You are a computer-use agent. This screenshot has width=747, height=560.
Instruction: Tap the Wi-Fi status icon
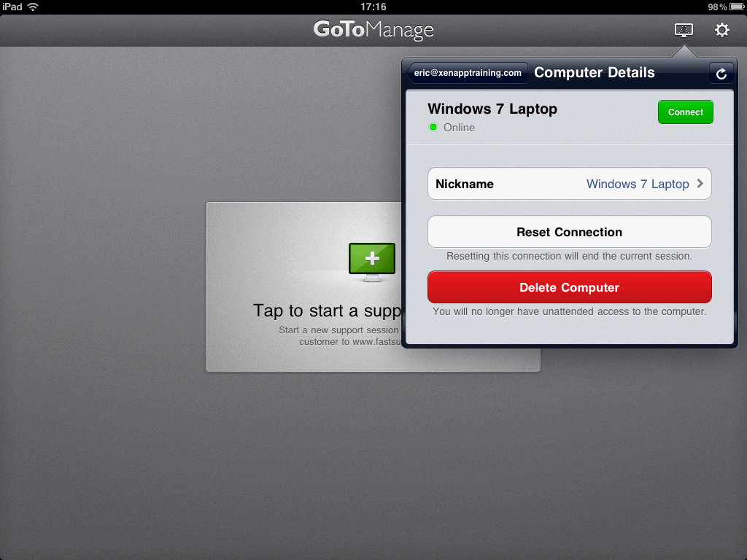(x=33, y=7)
